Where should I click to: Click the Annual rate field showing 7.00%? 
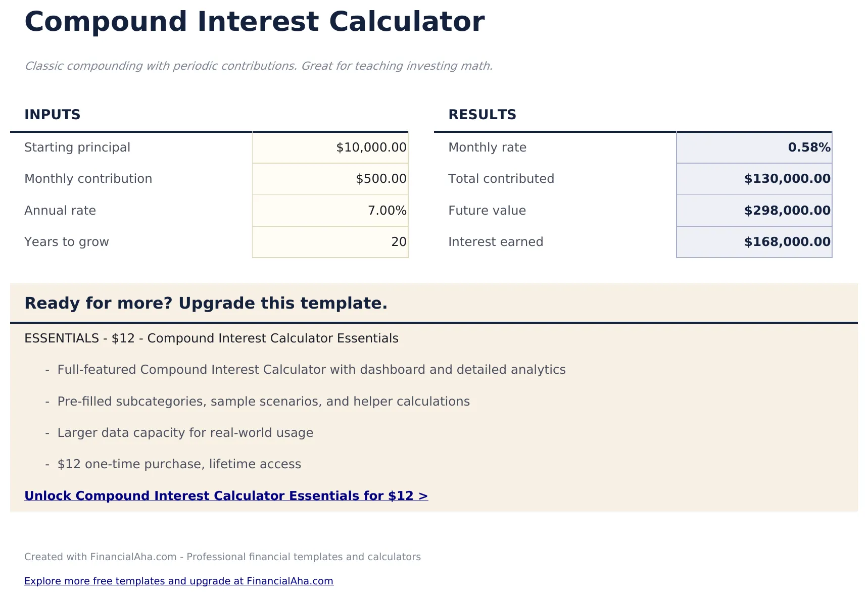[x=329, y=210]
